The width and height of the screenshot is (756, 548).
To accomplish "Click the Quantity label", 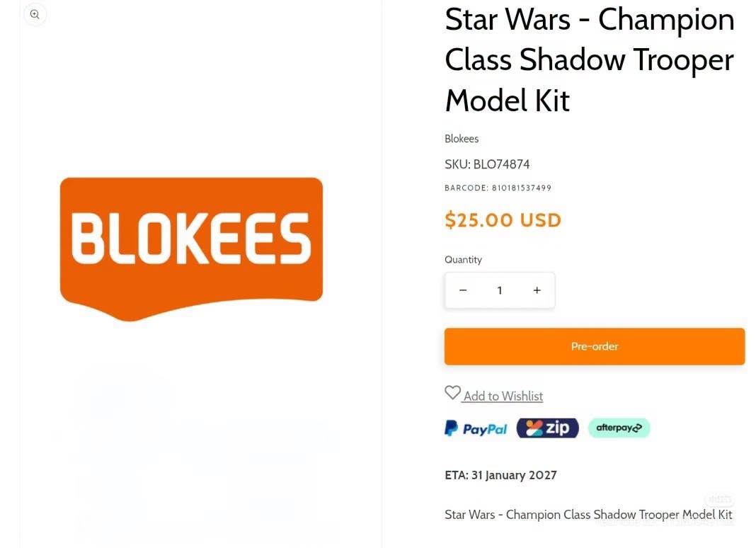I will point(463,260).
